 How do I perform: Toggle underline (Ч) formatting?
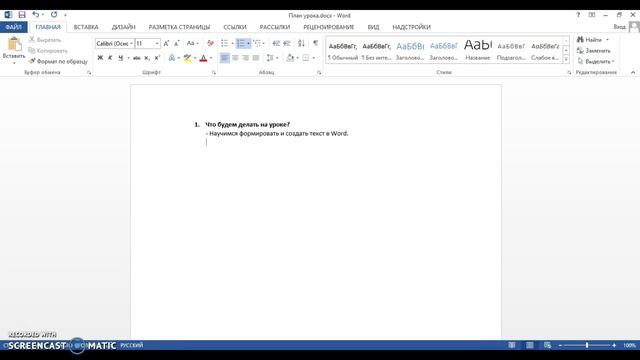120,58
